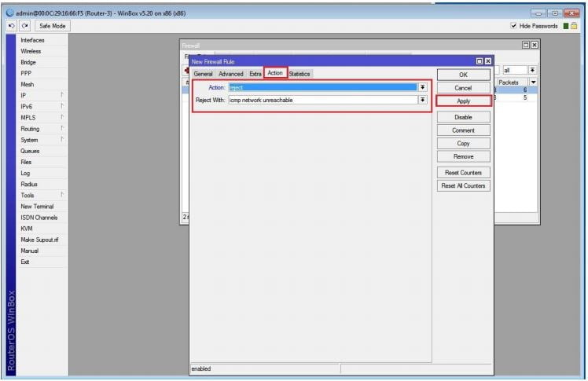Maximize the Firewall window
588x381 pixels.
[526, 46]
